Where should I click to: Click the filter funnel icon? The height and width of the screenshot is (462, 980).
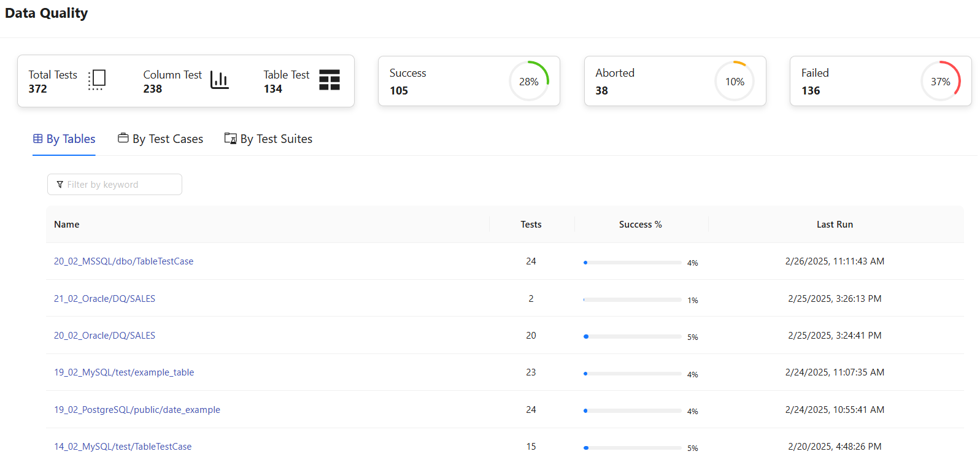click(60, 185)
